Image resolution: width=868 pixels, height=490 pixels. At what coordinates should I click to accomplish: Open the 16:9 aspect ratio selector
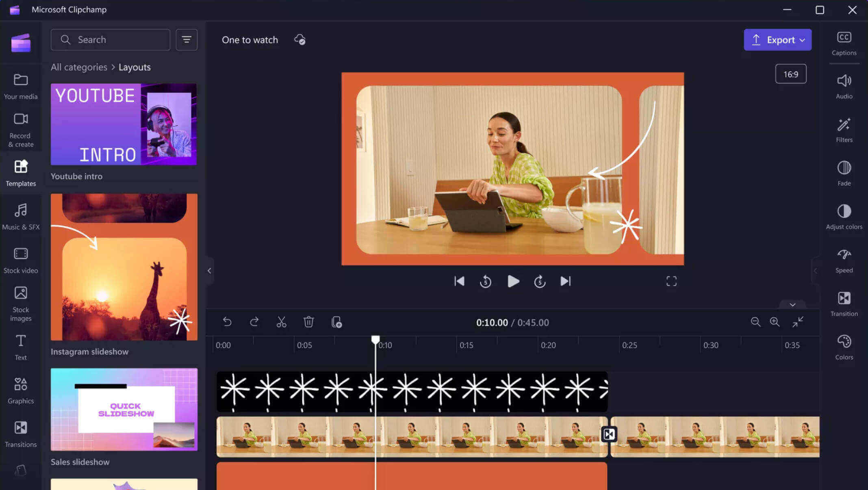[x=790, y=74]
